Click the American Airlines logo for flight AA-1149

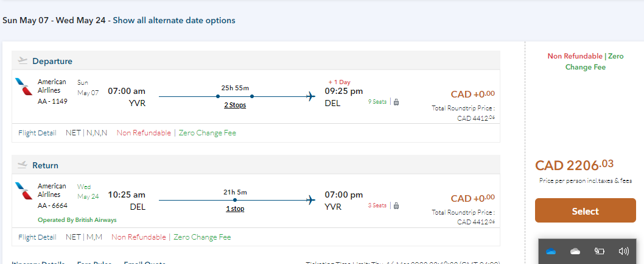click(x=24, y=87)
